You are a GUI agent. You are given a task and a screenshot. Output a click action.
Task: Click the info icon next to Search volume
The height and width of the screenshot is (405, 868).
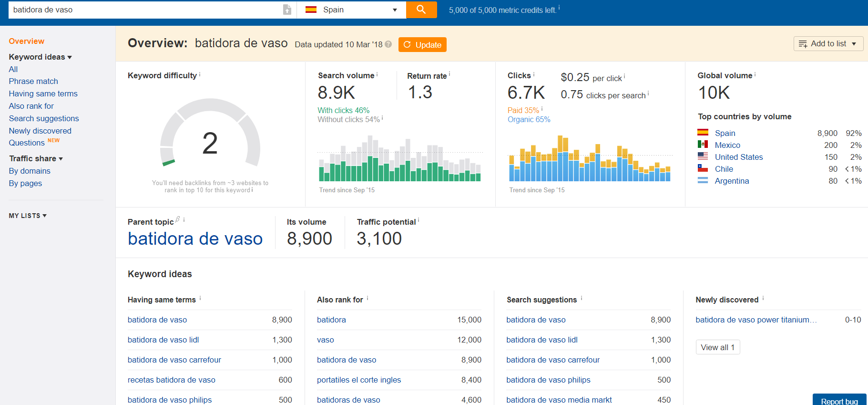[x=377, y=74]
